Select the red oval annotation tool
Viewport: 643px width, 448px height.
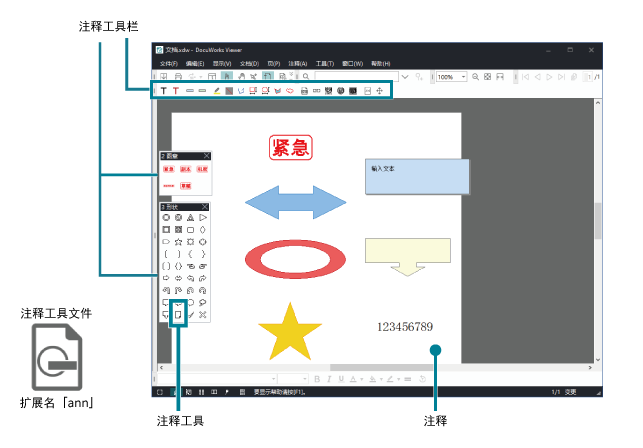click(291, 91)
